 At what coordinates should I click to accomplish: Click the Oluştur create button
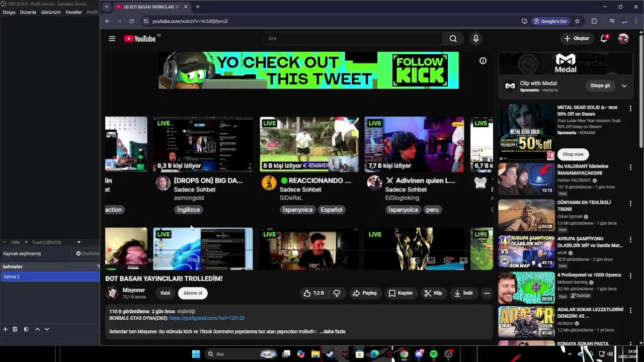click(577, 39)
